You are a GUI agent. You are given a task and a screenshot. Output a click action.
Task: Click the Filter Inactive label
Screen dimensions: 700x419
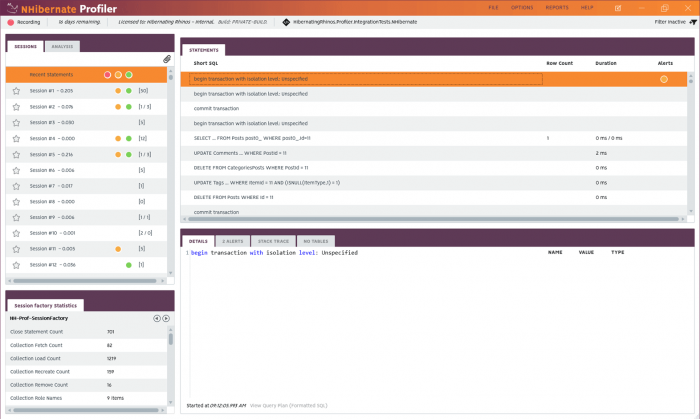[x=670, y=22]
